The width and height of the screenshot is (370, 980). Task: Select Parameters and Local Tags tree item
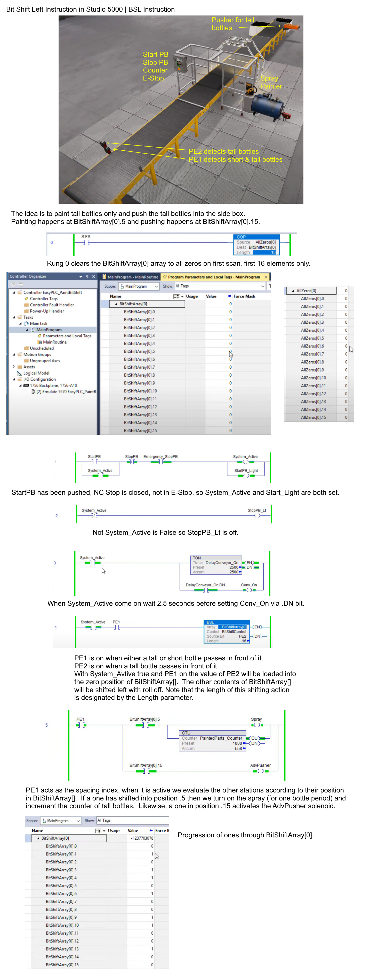coord(67,336)
